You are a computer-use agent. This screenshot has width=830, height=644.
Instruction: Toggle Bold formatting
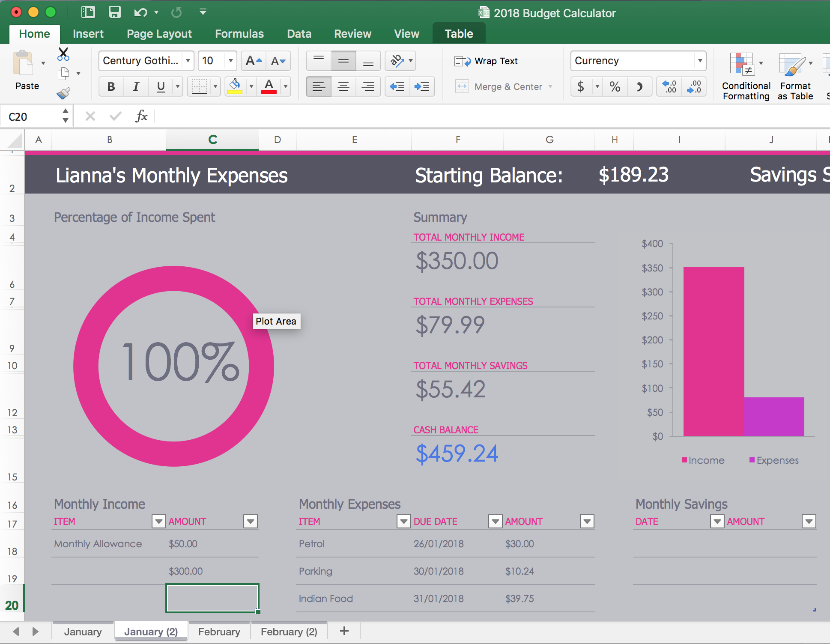pyautogui.click(x=111, y=87)
